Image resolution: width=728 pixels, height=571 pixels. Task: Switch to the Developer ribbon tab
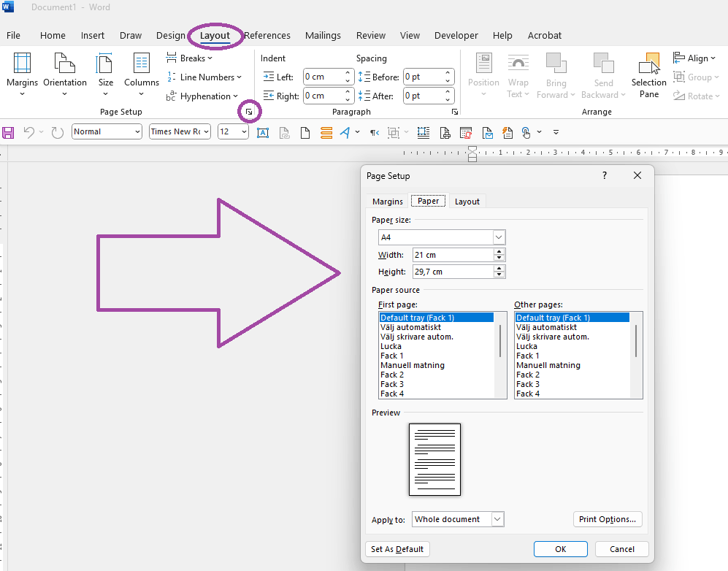pos(456,35)
